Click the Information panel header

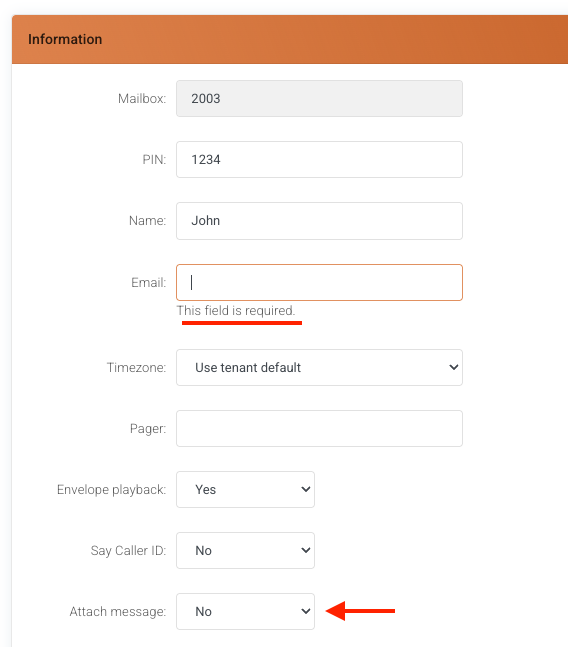[x=290, y=40]
